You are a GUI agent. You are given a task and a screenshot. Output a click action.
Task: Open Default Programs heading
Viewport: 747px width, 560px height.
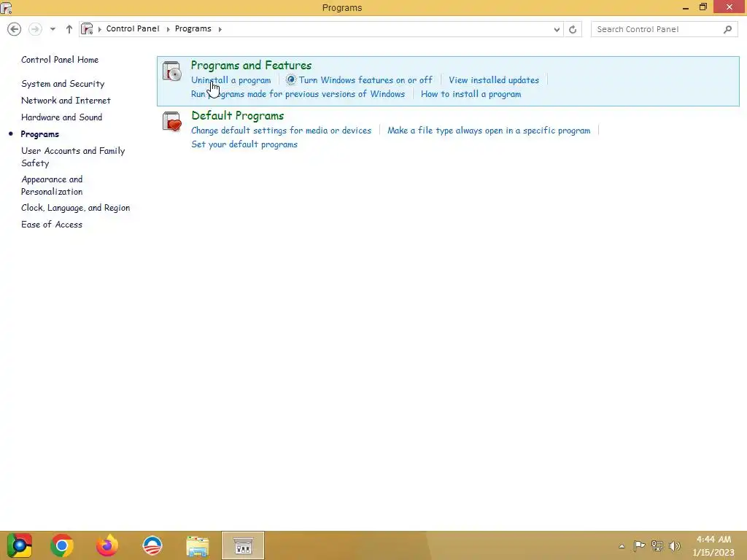[237, 116]
